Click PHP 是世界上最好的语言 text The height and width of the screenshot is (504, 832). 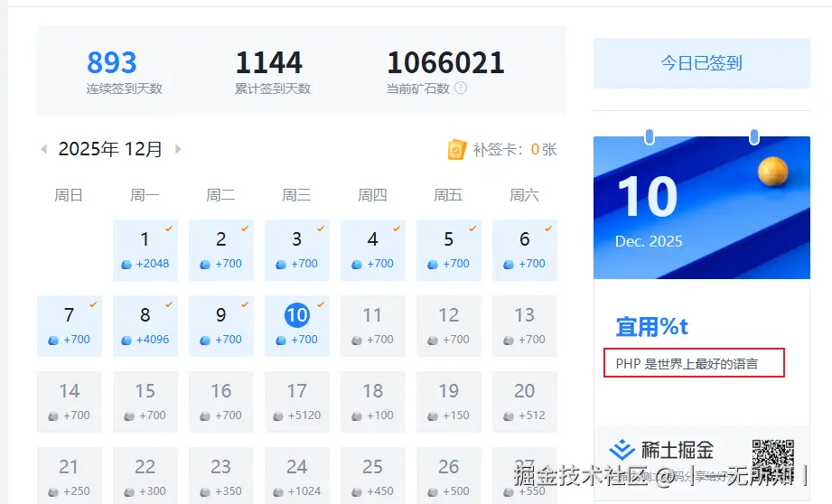click(x=687, y=364)
